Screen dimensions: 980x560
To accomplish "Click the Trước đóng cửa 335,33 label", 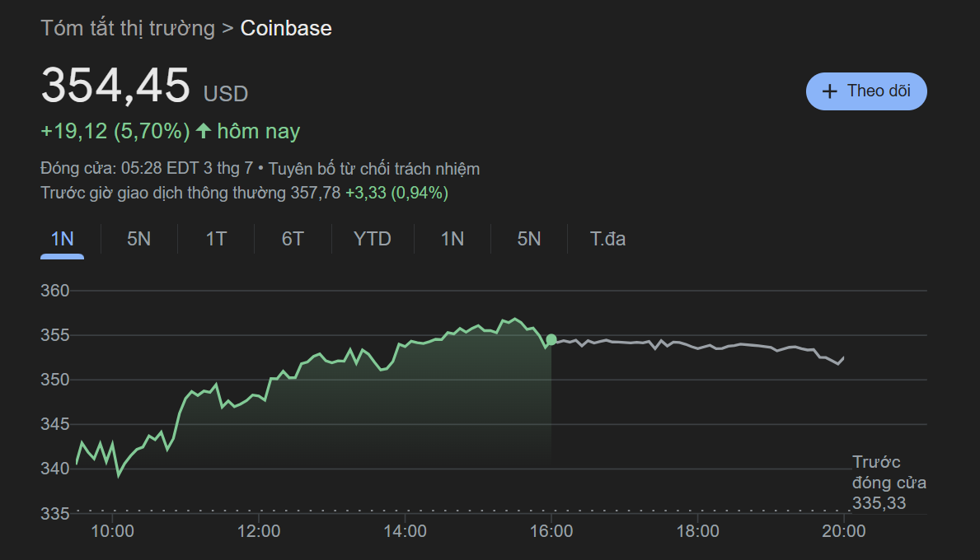I will (x=889, y=483).
